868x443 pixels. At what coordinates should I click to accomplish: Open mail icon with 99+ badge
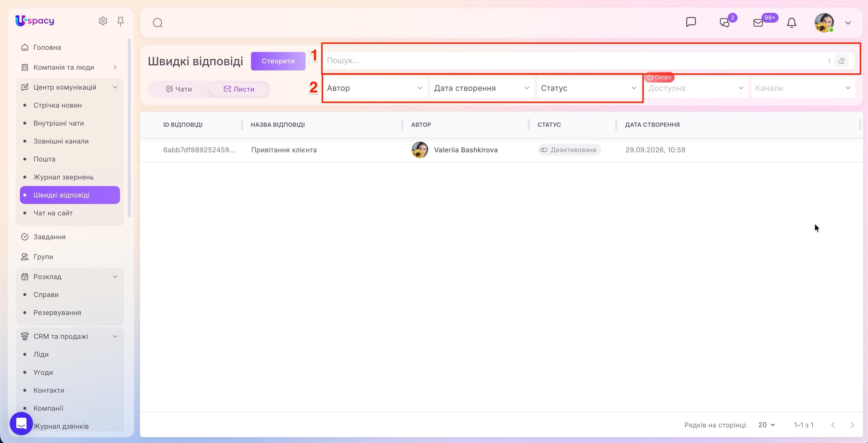(x=758, y=23)
